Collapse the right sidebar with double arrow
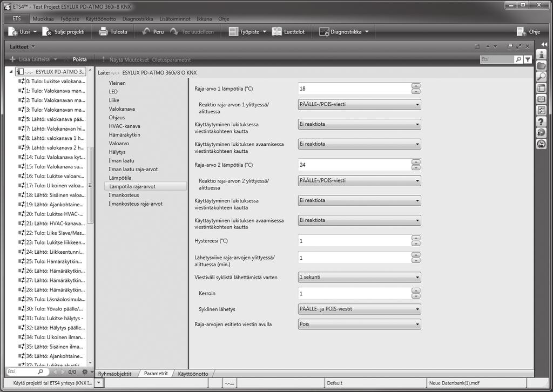553x392 pixels. [544, 44]
